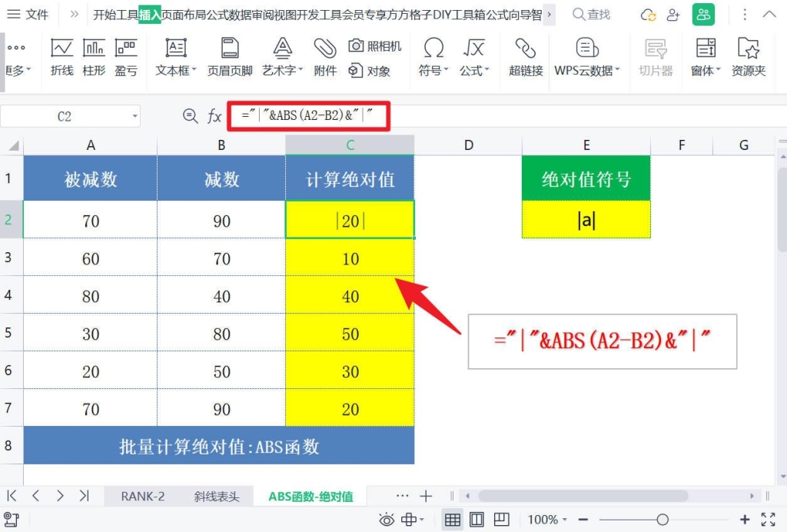Open the Name Box dropdown arrow
The height and width of the screenshot is (532, 787).
(135, 116)
